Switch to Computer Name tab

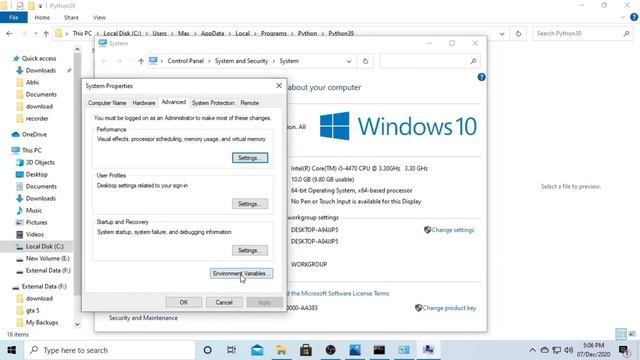click(x=107, y=103)
